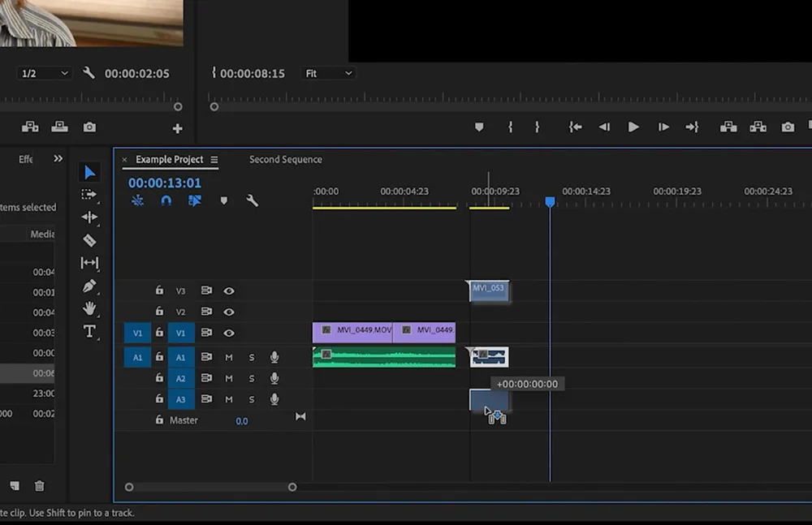
Task: Open the Fit zoom level dropdown
Action: coord(329,73)
